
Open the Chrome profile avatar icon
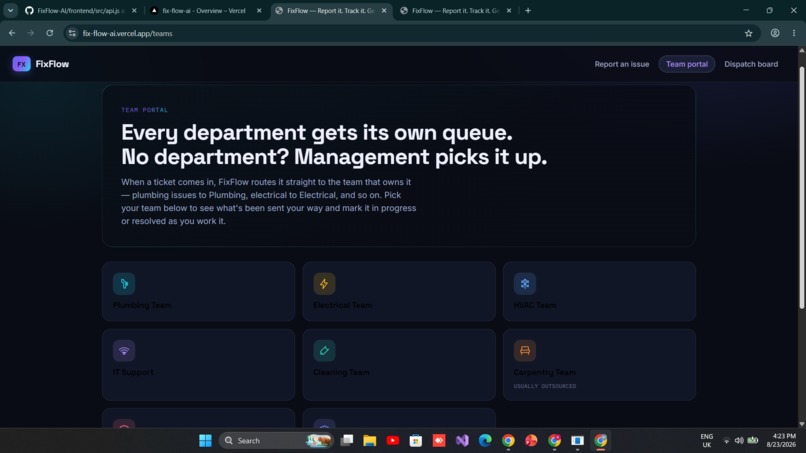click(775, 33)
